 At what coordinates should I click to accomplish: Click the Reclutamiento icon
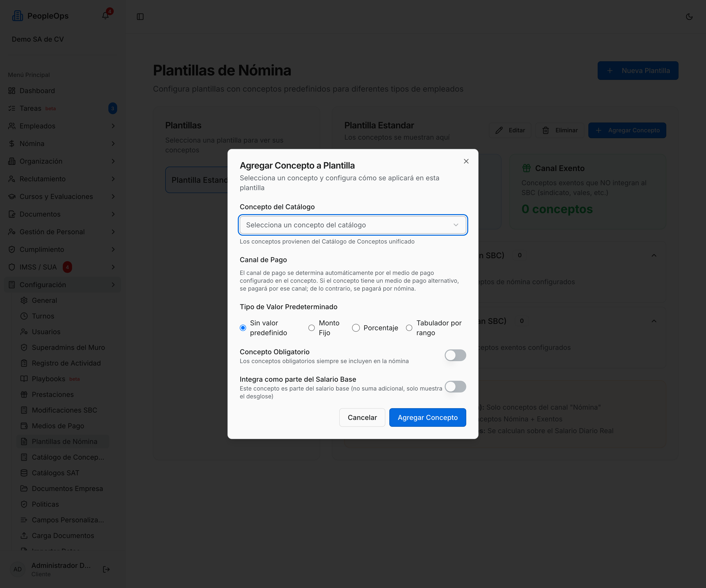[12, 179]
